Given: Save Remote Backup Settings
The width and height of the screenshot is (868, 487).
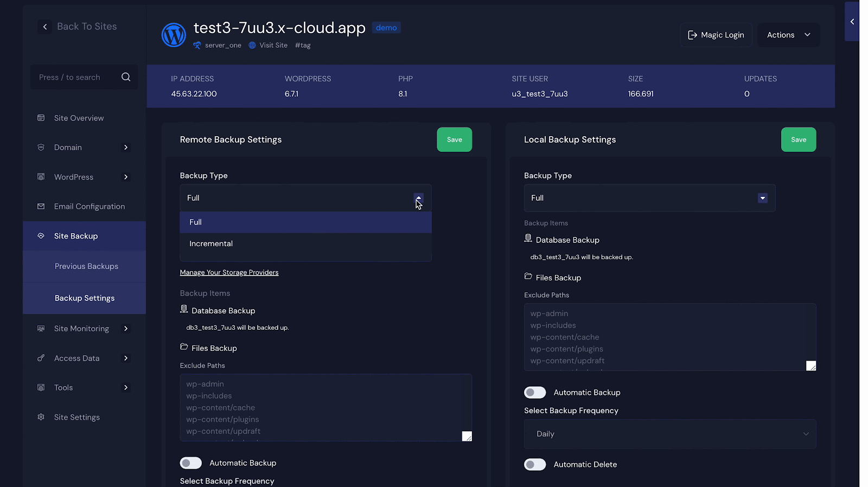Looking at the screenshot, I should (455, 139).
